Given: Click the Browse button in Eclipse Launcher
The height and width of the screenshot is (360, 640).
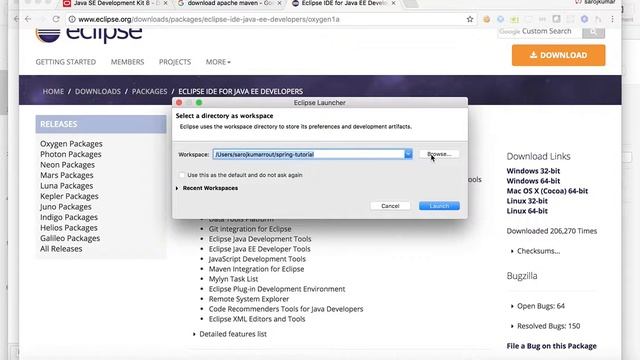Looking at the screenshot, I should (439, 154).
